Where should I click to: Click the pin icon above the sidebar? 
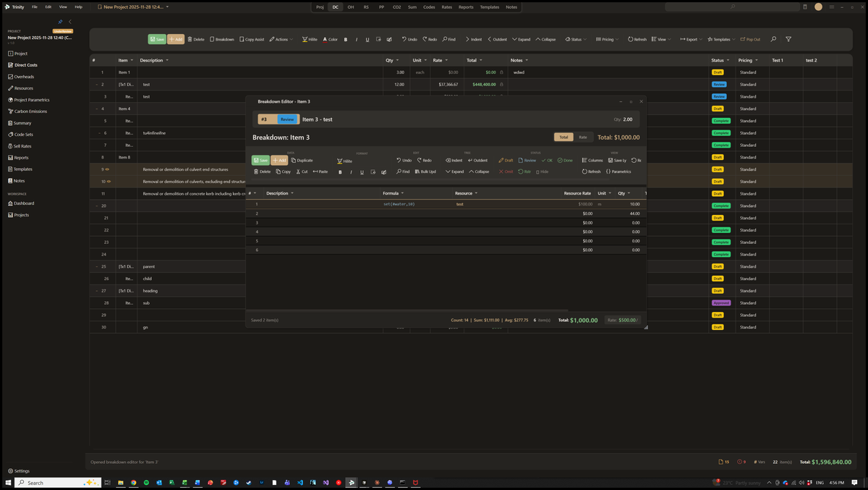click(x=60, y=22)
